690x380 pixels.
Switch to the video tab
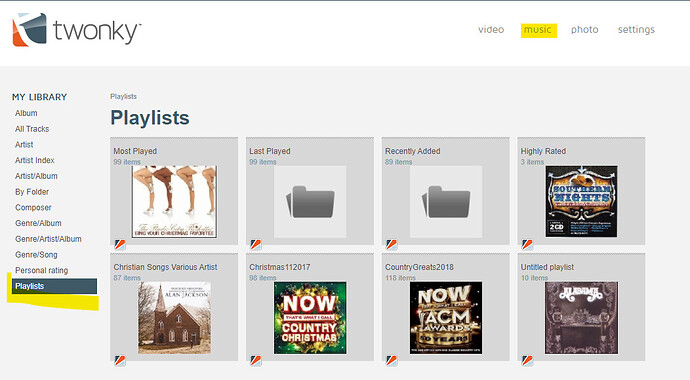[x=491, y=29]
